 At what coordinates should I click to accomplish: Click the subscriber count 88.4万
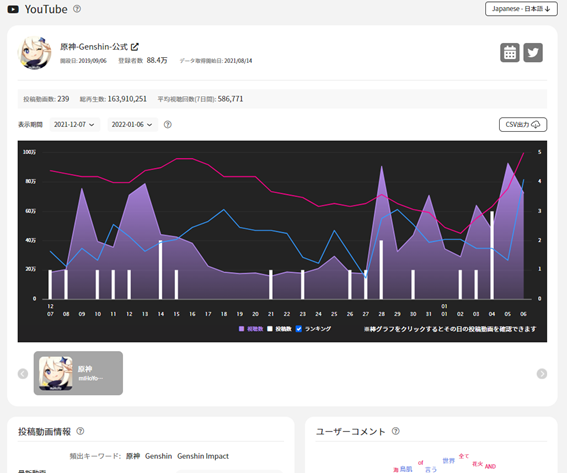(157, 60)
